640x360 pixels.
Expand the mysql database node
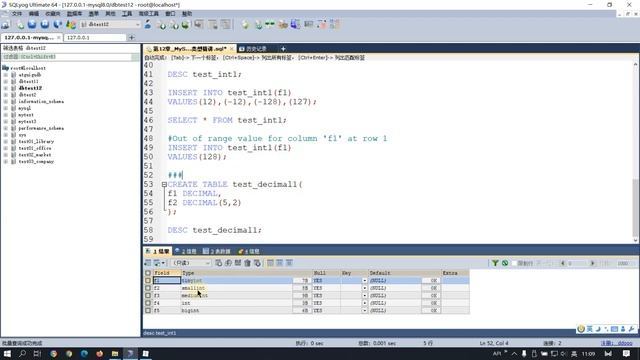click(x=6, y=108)
